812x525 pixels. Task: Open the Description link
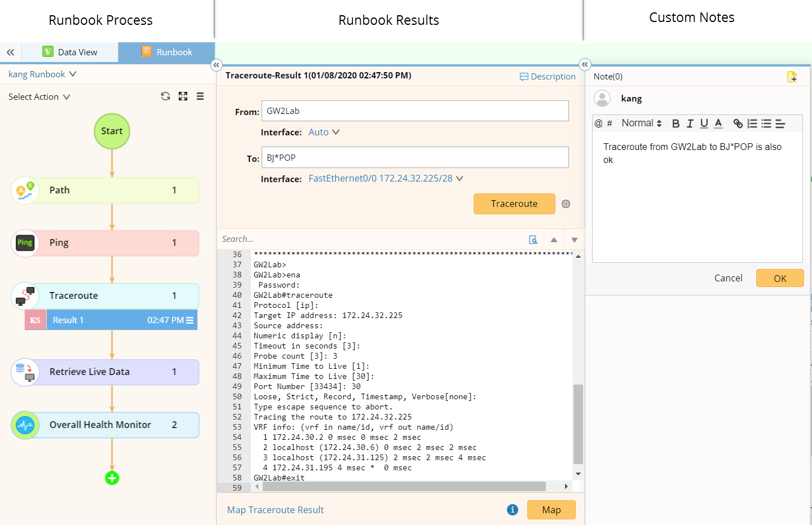(548, 77)
